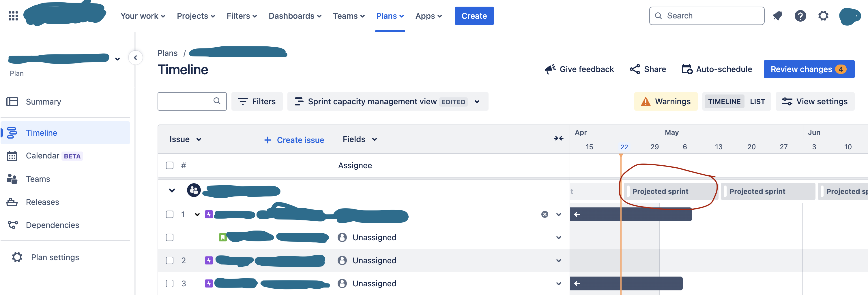Open the Projects menu

click(196, 16)
